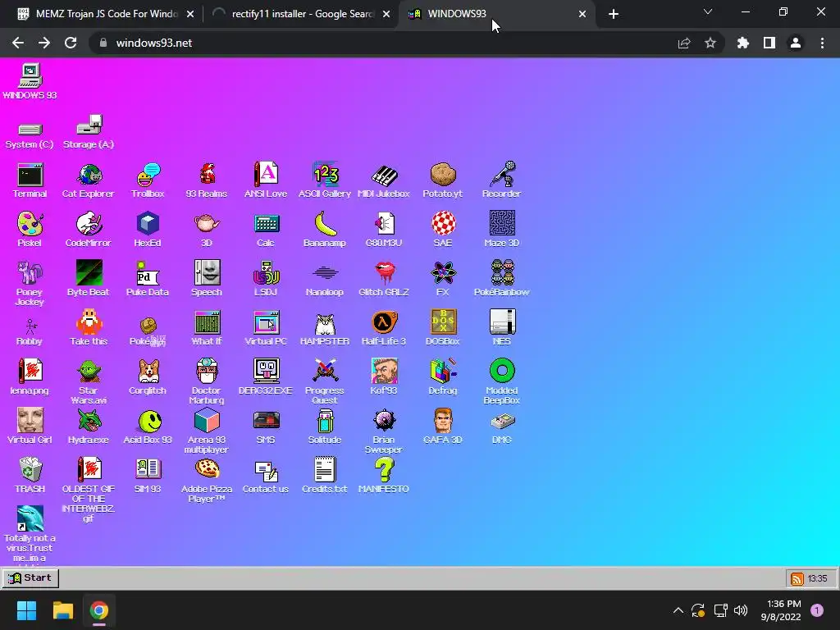Open the 3D teapot icon
Image resolution: width=840 pixels, height=630 pixels.
point(207,230)
